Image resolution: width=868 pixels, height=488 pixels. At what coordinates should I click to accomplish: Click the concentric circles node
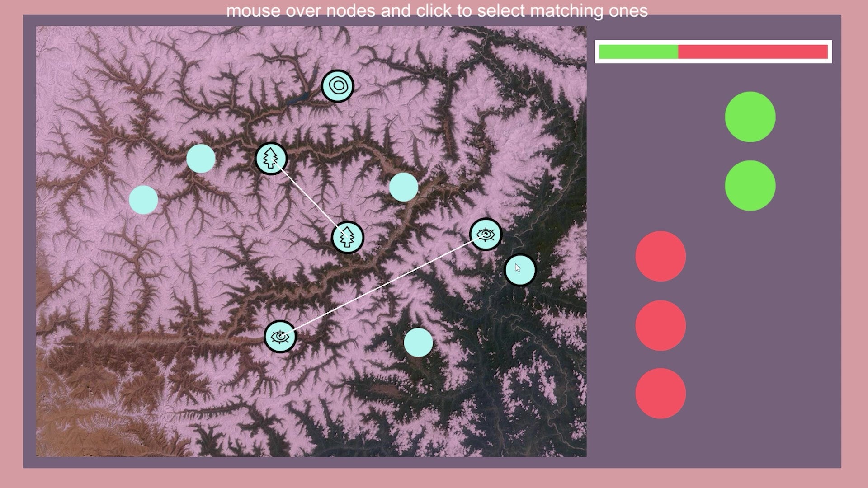click(337, 85)
